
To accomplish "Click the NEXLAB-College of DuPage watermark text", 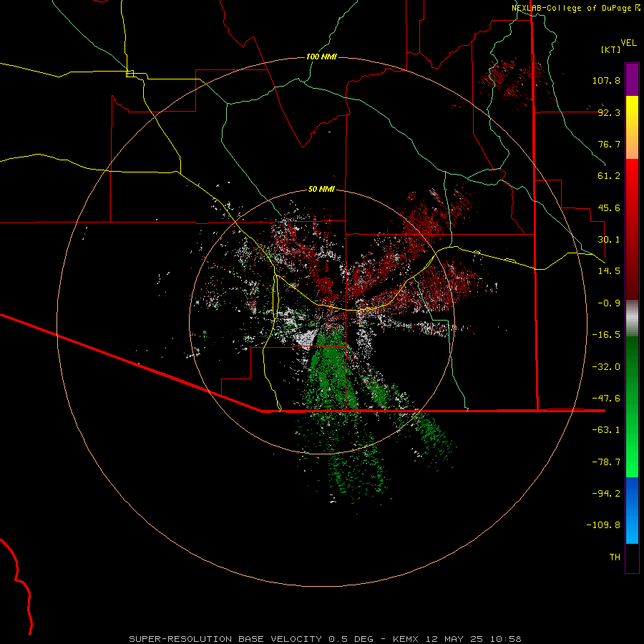I will click(576, 8).
